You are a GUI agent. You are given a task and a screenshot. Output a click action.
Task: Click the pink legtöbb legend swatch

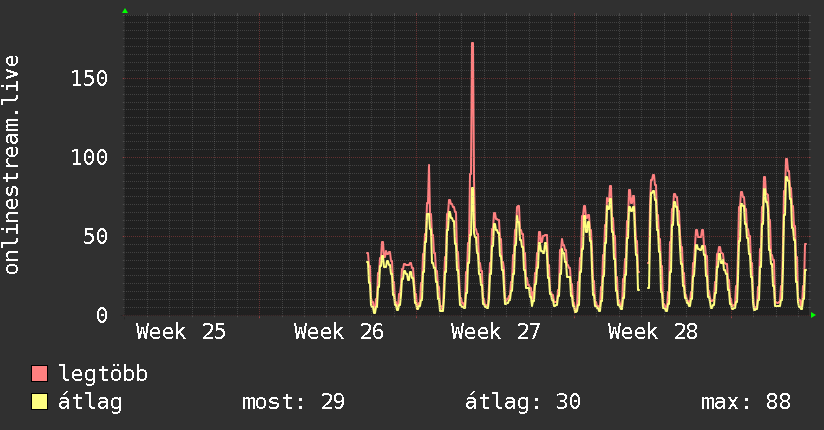tap(39, 373)
